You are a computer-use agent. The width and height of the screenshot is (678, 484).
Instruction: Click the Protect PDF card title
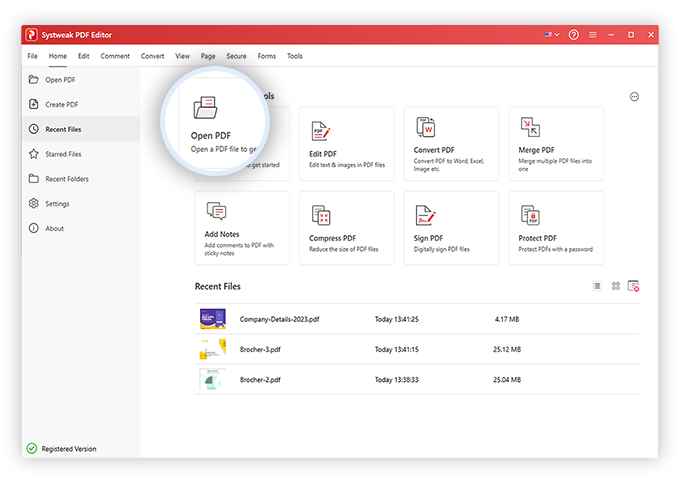coord(537,238)
